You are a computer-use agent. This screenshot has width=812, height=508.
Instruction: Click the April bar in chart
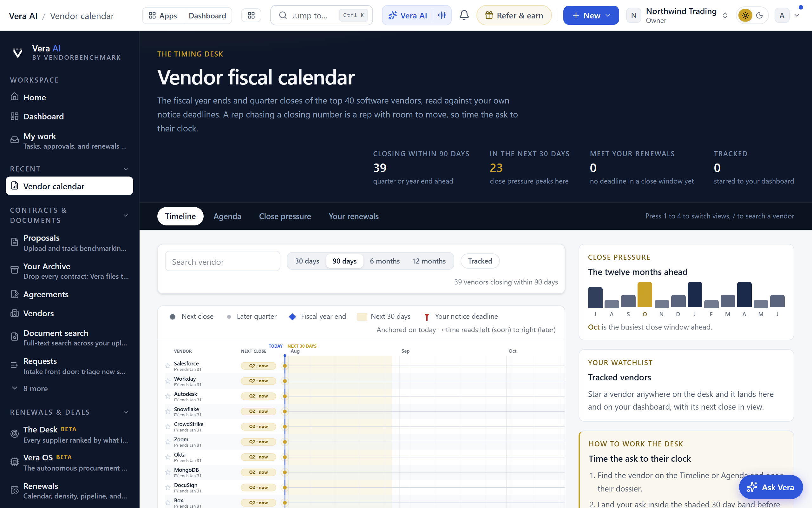point(744,295)
